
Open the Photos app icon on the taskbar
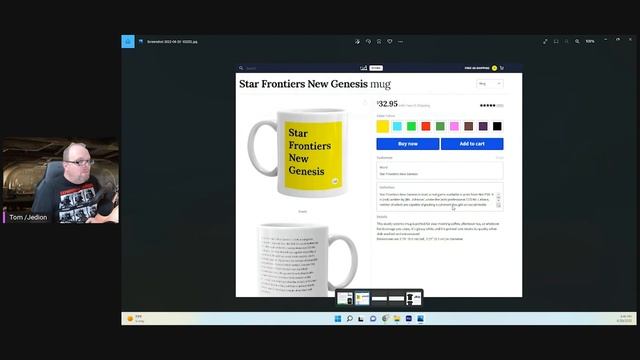(x=420, y=319)
